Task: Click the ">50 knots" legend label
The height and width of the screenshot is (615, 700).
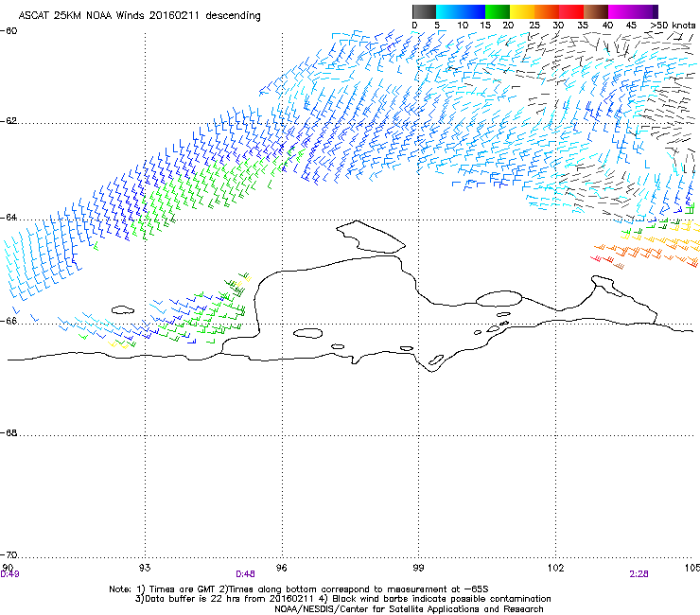Action: pyautogui.click(x=673, y=26)
